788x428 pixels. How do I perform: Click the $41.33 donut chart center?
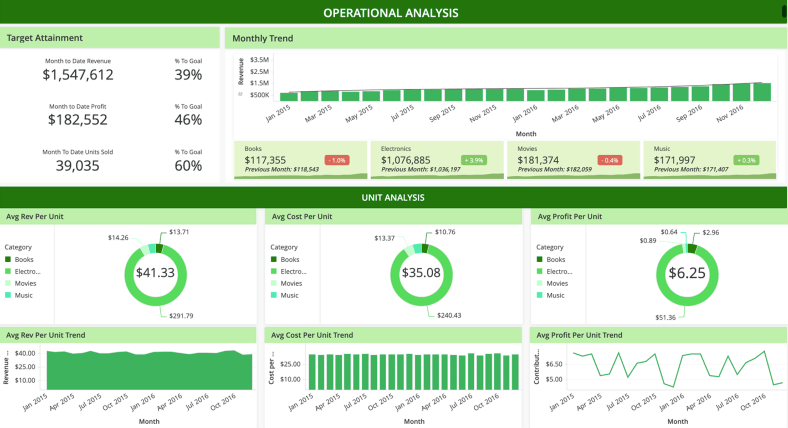pyautogui.click(x=155, y=273)
